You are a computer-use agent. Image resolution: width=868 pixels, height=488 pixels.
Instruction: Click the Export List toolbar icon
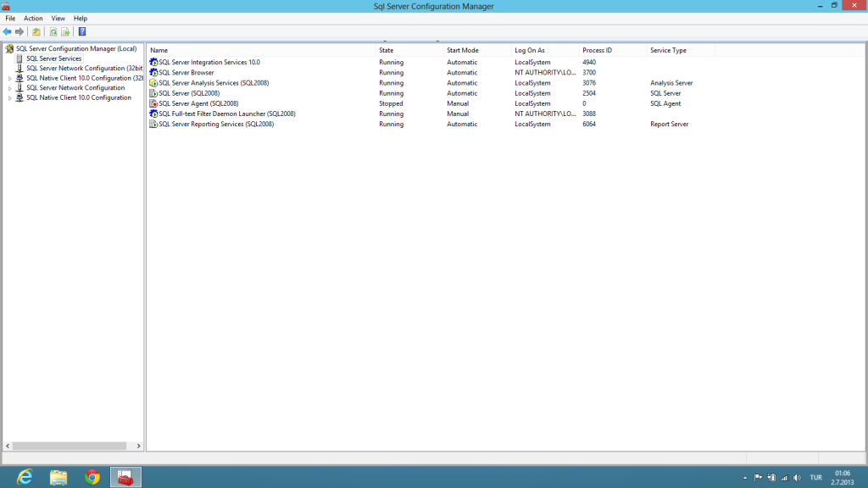point(65,31)
